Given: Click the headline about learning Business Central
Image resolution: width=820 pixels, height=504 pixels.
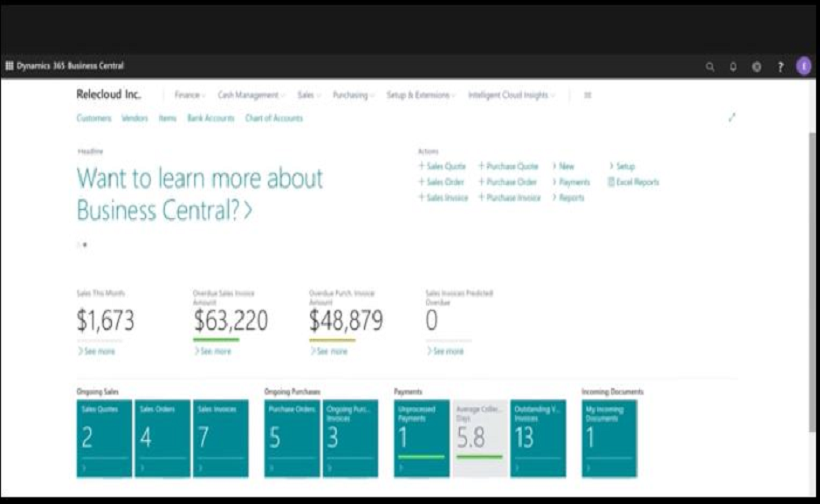Looking at the screenshot, I should 200,194.
